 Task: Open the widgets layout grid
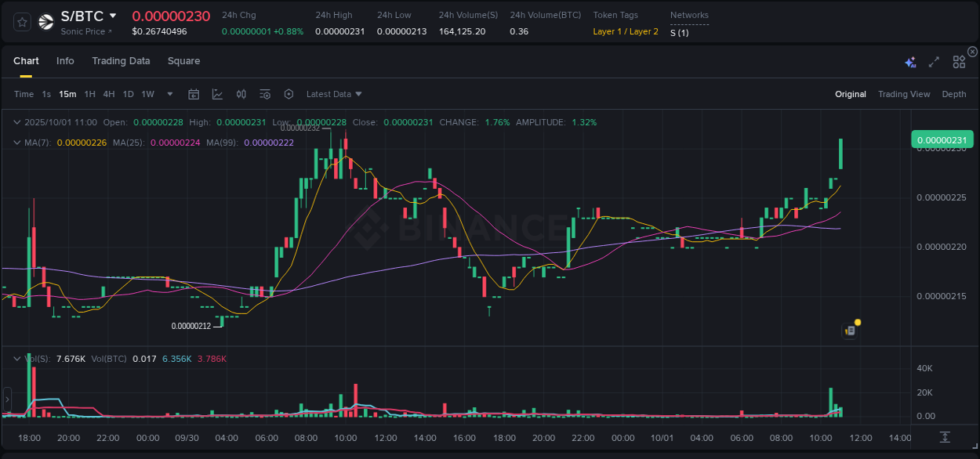(958, 61)
